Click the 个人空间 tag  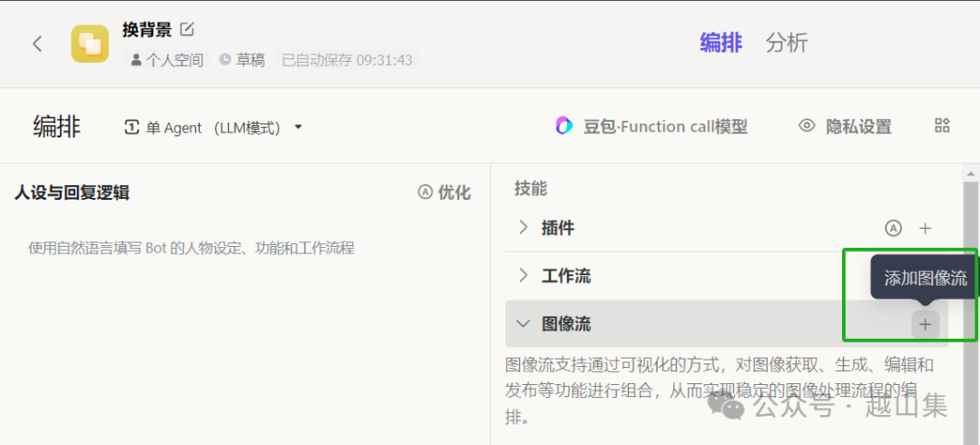point(167,60)
